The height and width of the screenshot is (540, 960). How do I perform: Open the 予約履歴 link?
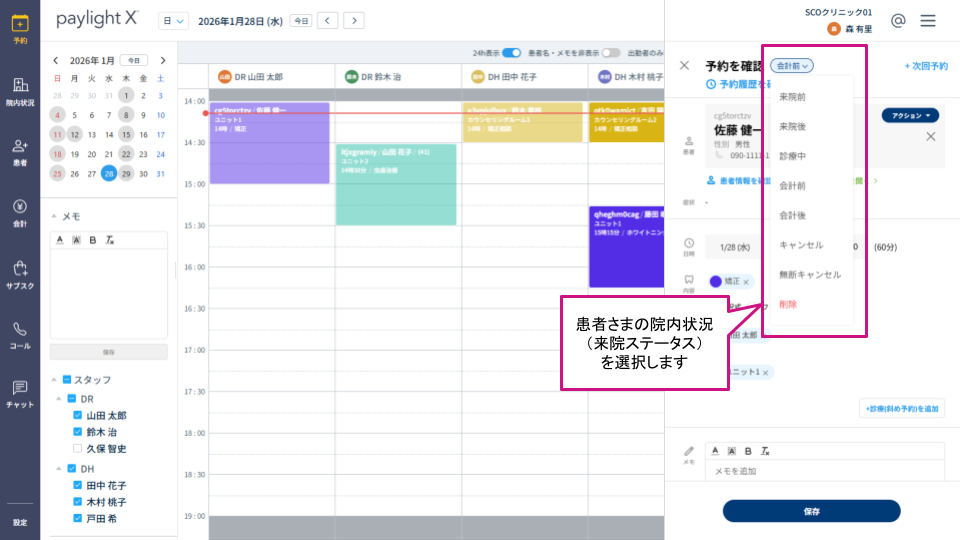(738, 84)
